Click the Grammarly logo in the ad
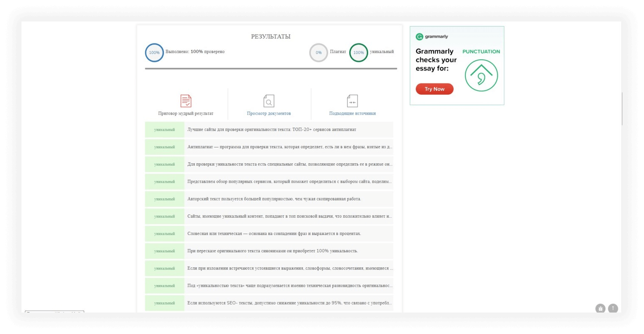This screenshot has width=644, height=334. 432,37
